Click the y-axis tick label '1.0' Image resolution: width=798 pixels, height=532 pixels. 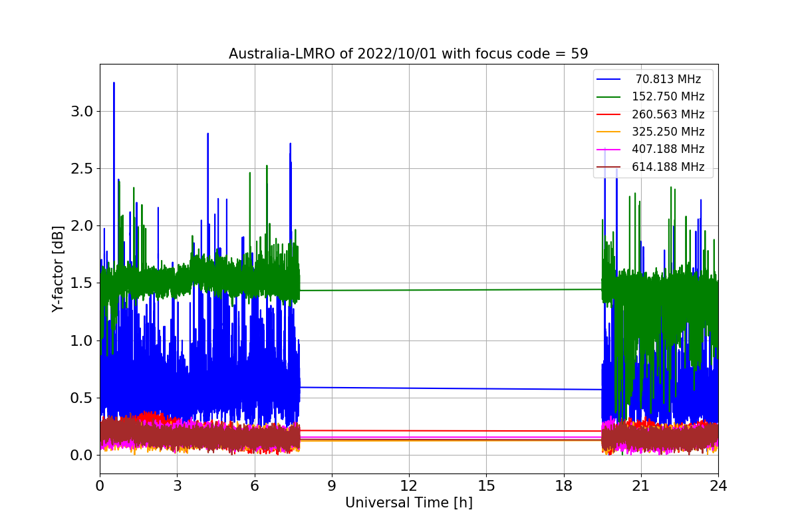81,340
